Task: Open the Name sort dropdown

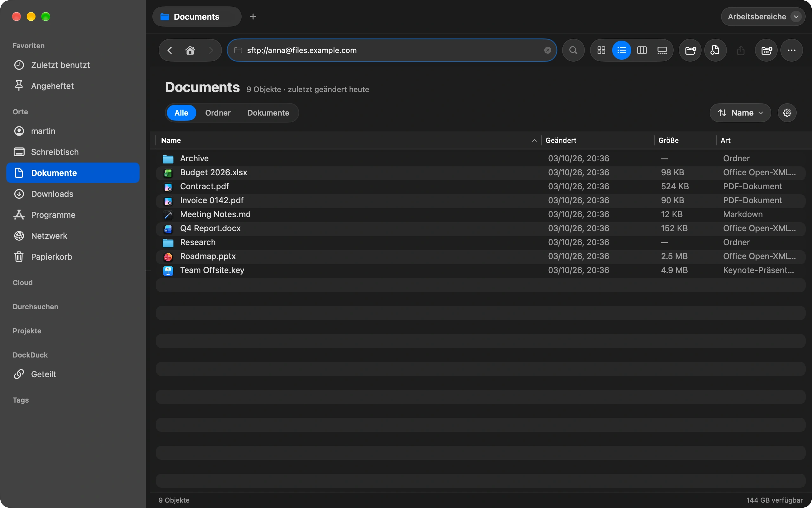Action: [740, 113]
